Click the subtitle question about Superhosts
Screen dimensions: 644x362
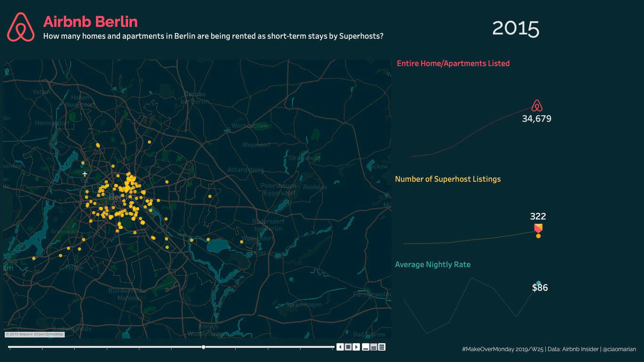pos(213,36)
